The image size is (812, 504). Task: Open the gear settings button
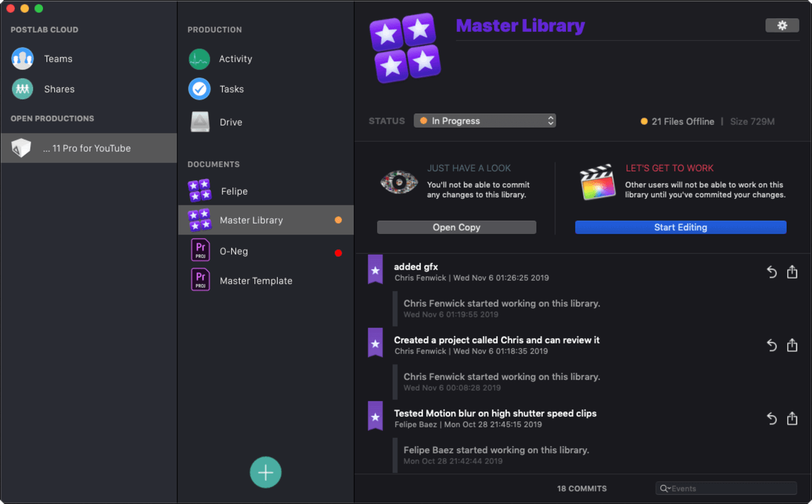point(781,26)
